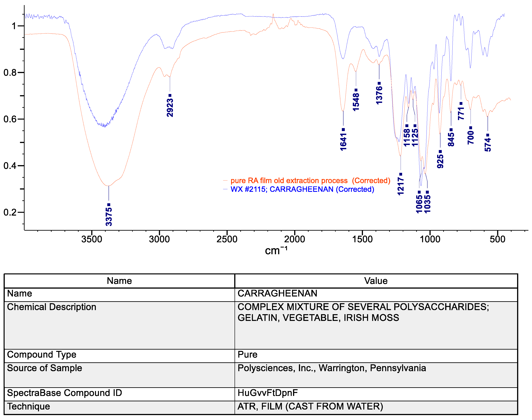The image size is (532, 420).
Task: Select the 3375 peak marker
Action: [x=109, y=205]
